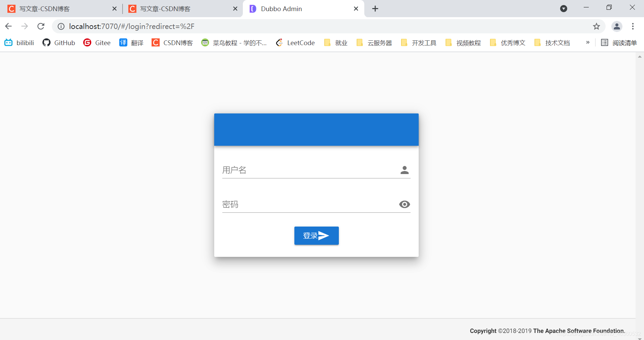This screenshot has height=340, width=644.
Task: Click the Copyright Apache Software Foundation text
Action: coord(547,331)
